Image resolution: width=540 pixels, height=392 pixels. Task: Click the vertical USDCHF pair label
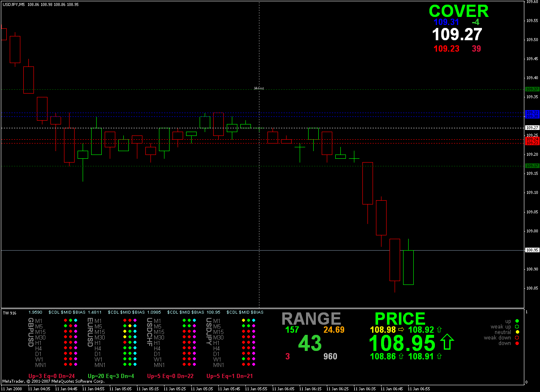click(149, 332)
